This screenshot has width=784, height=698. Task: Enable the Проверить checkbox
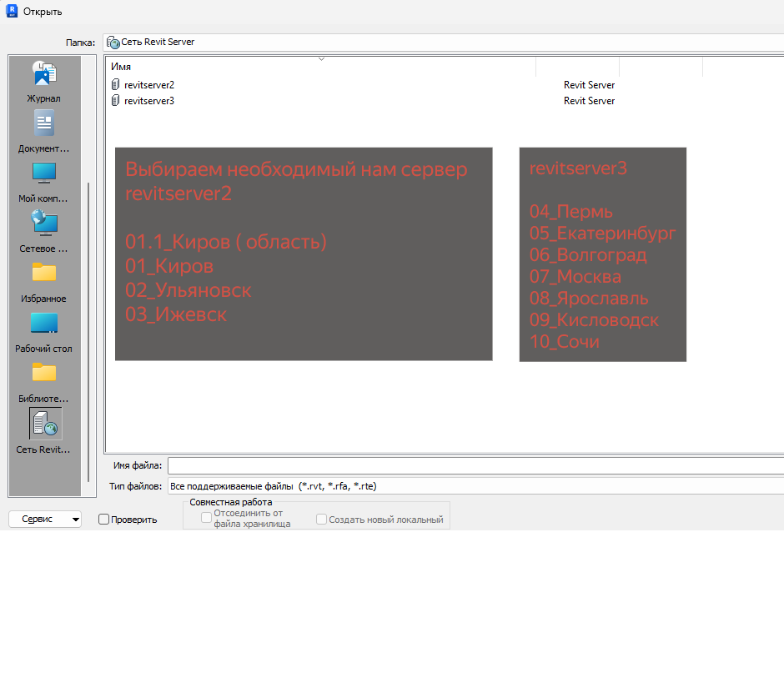coord(104,519)
